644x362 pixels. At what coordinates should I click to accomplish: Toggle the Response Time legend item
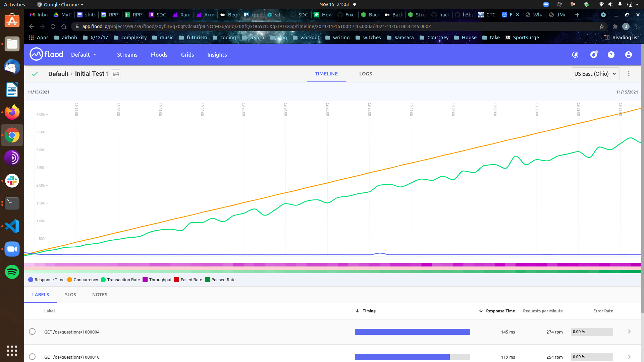(46, 280)
